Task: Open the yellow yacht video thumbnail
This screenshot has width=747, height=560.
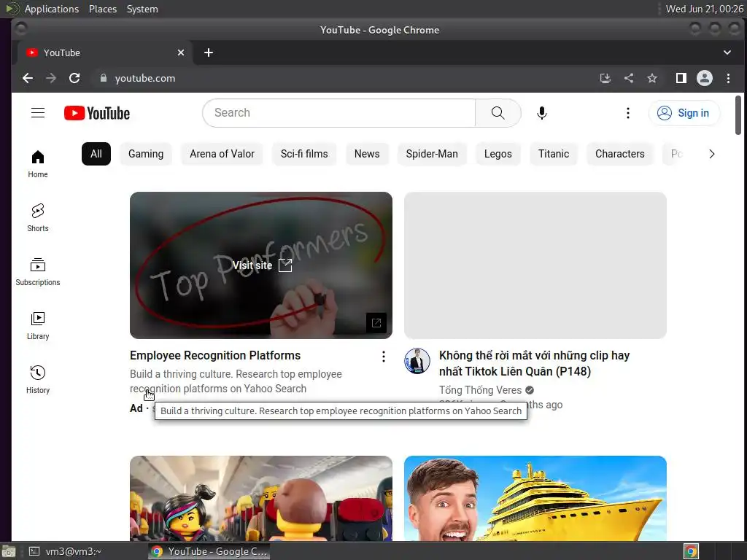Action: point(535,498)
